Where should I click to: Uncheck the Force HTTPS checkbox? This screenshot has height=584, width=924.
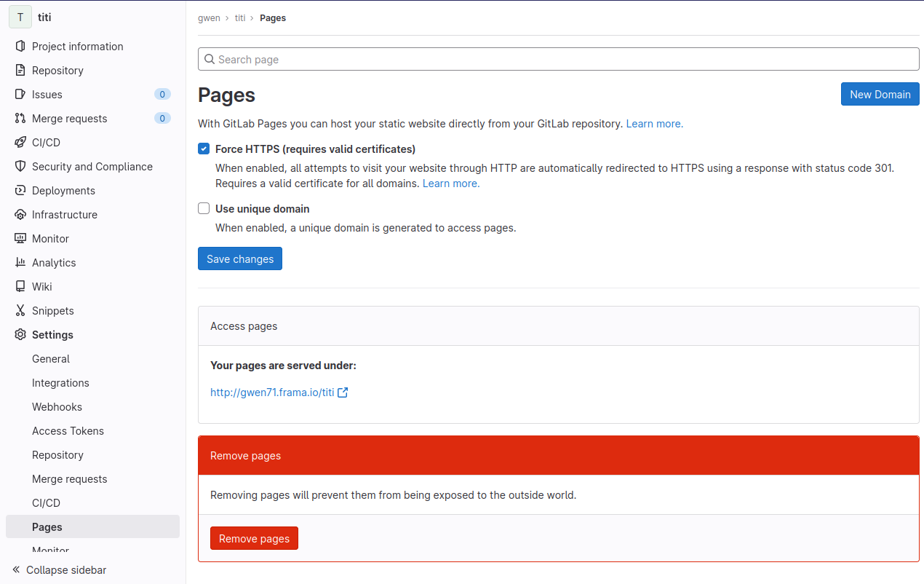tap(204, 149)
